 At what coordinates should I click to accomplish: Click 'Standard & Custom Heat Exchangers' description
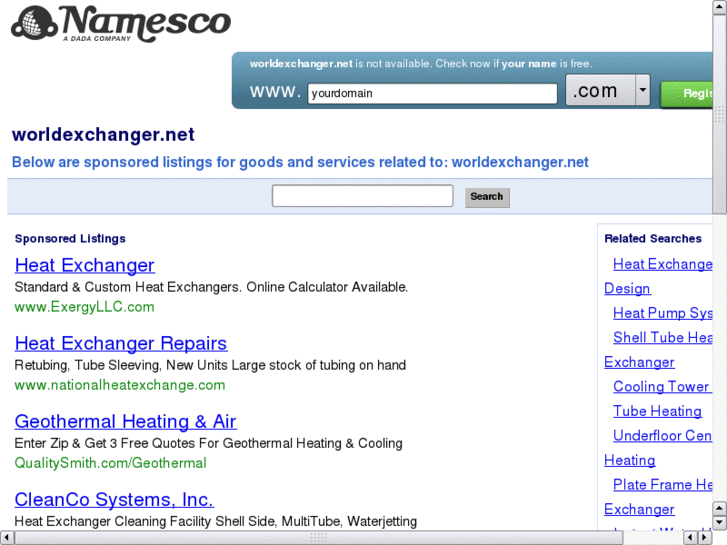click(x=211, y=287)
